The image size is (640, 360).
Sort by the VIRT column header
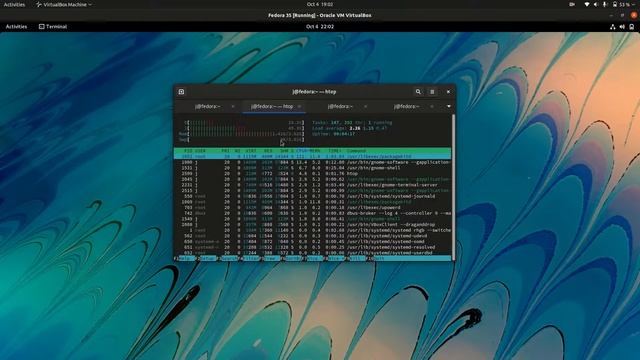(x=251, y=151)
